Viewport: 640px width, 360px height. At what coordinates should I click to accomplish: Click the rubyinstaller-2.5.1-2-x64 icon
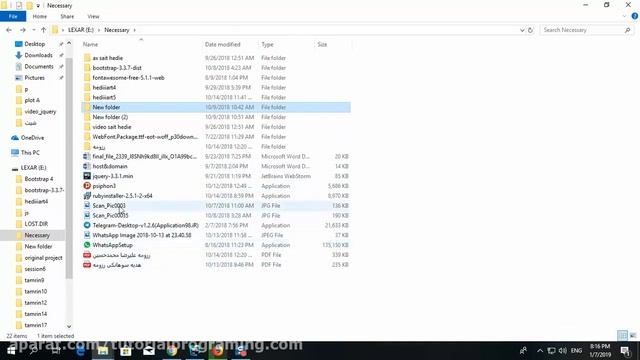click(x=87, y=196)
